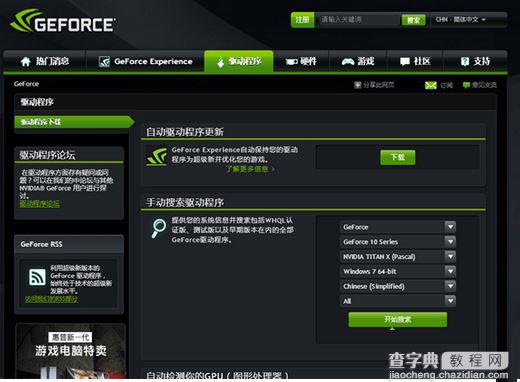Select the 驱动程序 tab
The height and width of the screenshot is (382, 520).
coord(239,62)
